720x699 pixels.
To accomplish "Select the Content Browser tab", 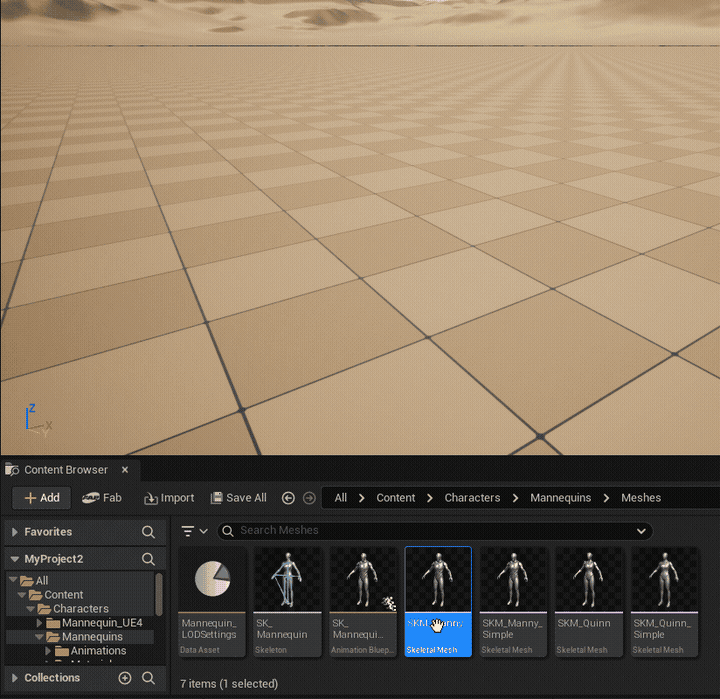I will pos(65,470).
